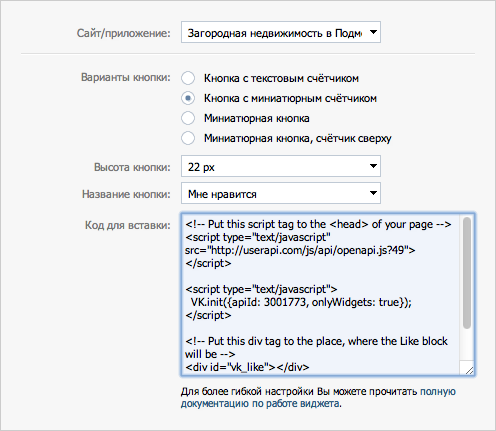Select Кнопка с миниатюрным счётчиком radio button
Viewport: 496px width, 431px height.
click(188, 98)
